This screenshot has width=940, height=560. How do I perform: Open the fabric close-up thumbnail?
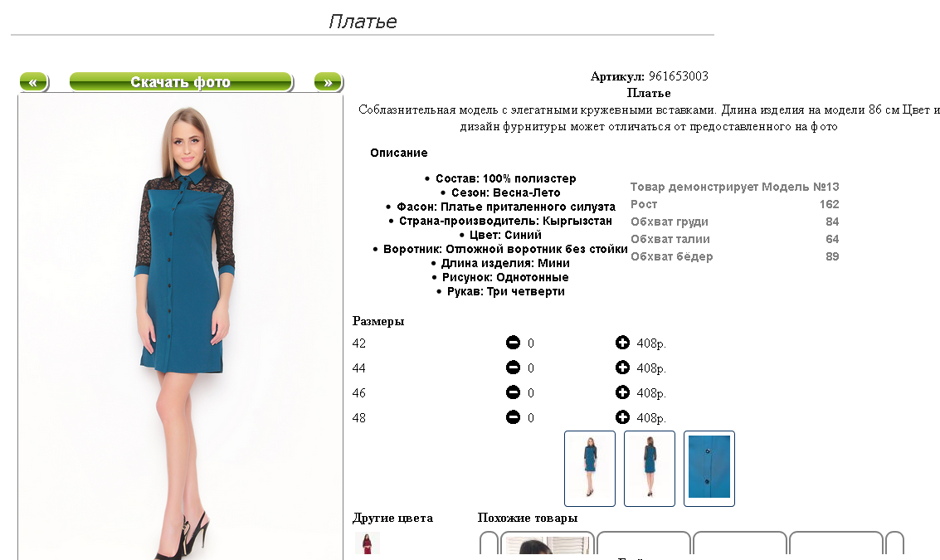click(709, 468)
